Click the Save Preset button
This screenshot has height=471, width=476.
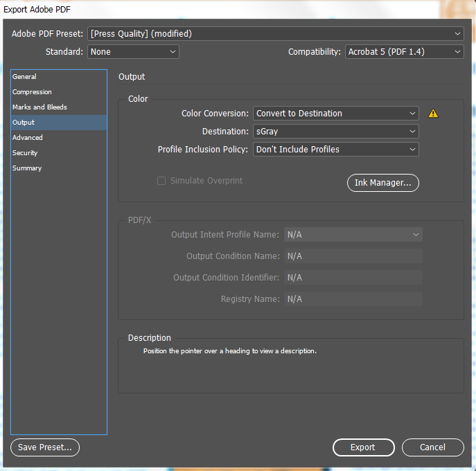point(45,447)
